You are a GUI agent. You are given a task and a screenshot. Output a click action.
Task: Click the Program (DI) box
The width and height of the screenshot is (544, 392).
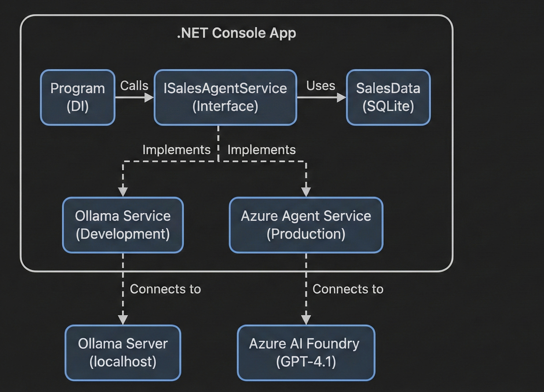(x=78, y=97)
